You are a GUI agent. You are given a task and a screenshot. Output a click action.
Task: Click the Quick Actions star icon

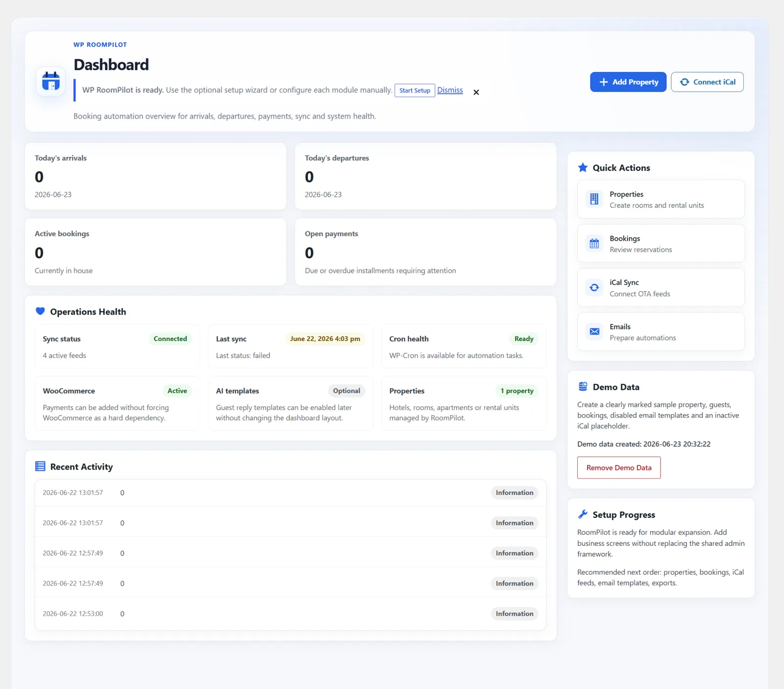pos(583,168)
